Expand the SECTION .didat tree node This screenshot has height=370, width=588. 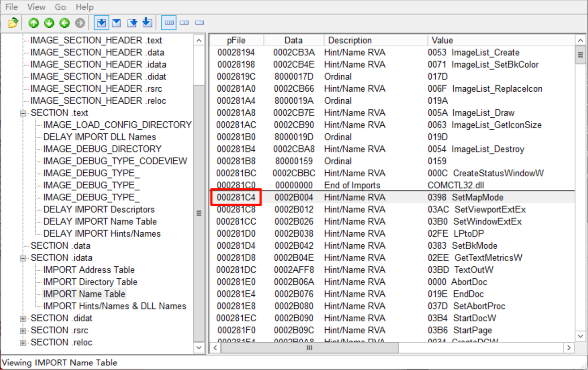tap(23, 319)
